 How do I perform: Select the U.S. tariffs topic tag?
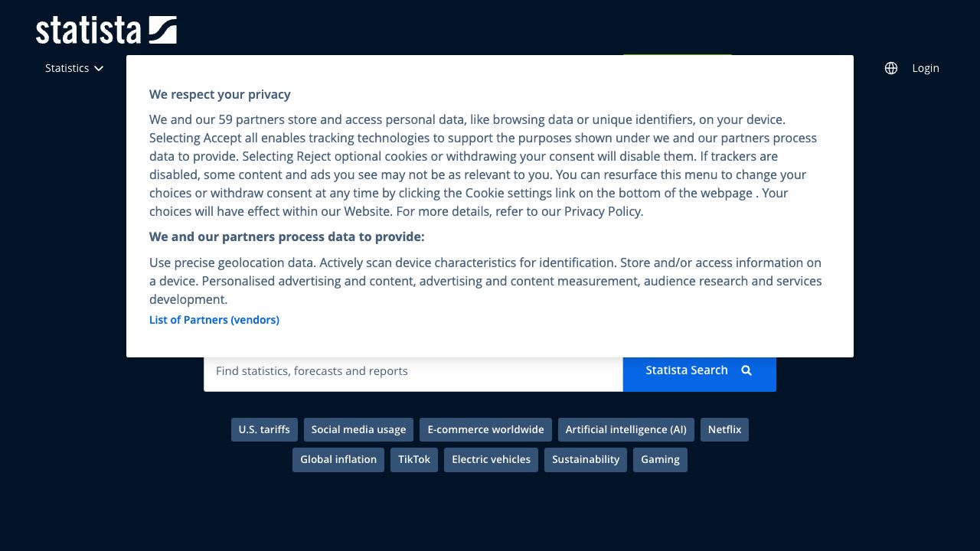pos(264,429)
